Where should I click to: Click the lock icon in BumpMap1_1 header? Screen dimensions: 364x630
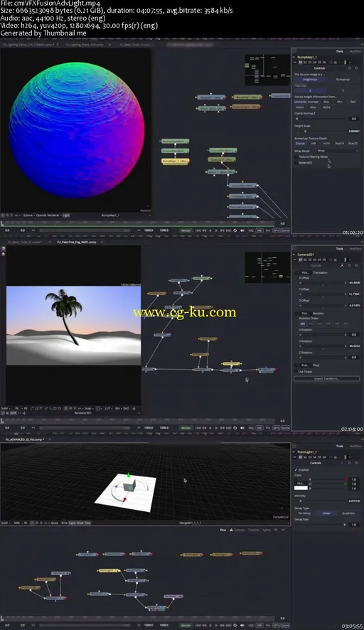tap(335, 63)
